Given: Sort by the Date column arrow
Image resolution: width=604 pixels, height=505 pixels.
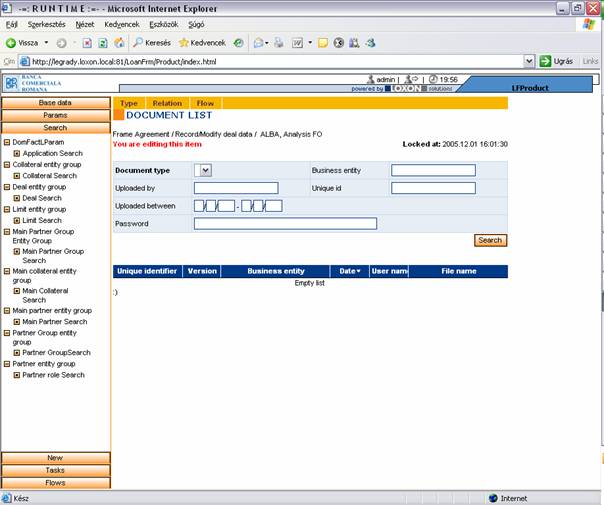Looking at the screenshot, I should (359, 271).
